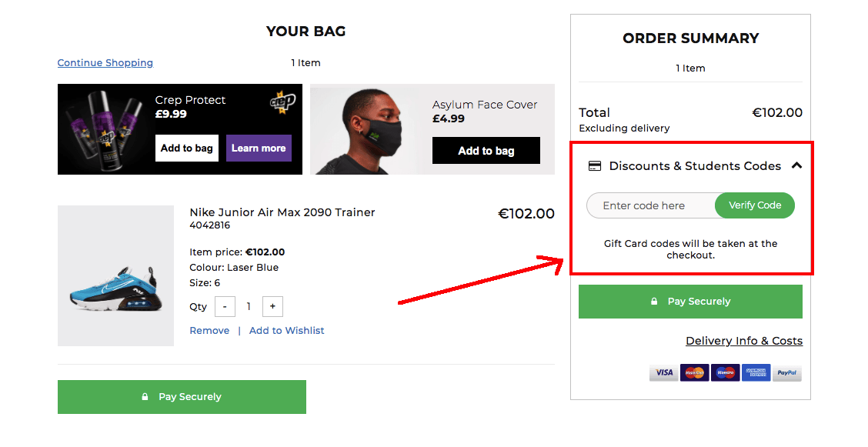Decrease quantity with the minus button

point(224,307)
